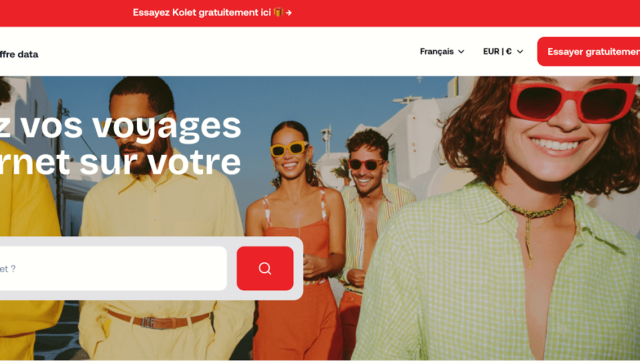Expand the chevron next to Français

461,52
